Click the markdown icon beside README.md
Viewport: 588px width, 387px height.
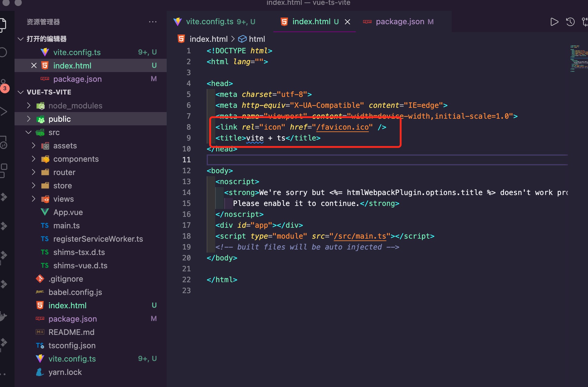(40, 332)
